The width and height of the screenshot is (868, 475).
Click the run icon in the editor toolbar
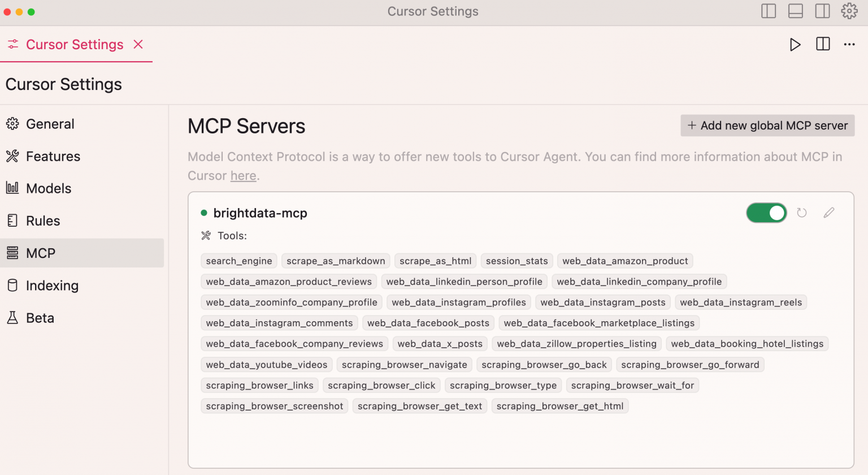pyautogui.click(x=795, y=44)
